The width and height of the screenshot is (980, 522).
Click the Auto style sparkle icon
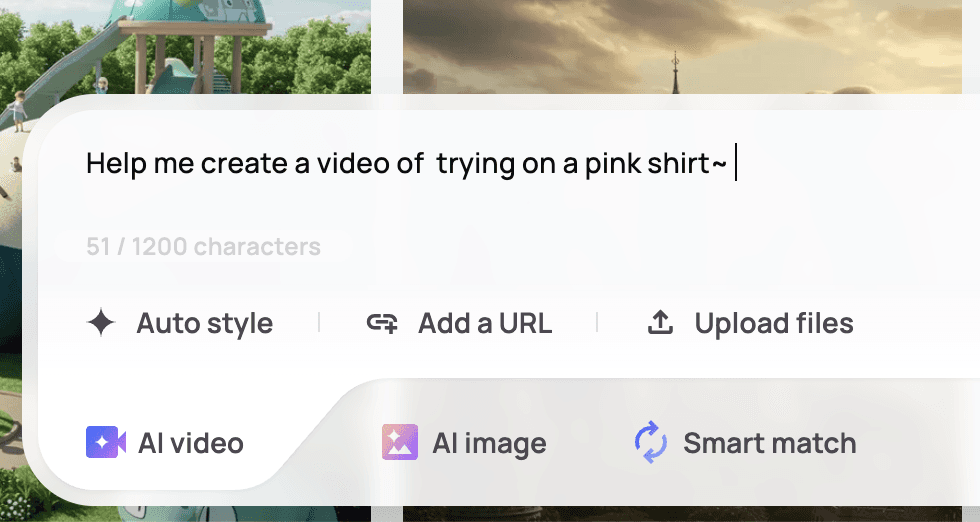[x=101, y=323]
